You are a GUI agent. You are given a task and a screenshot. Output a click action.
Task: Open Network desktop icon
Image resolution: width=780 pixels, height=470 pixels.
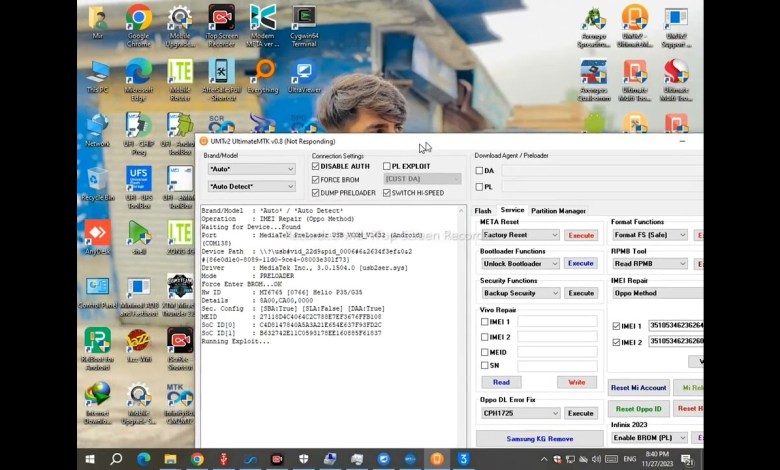tap(98, 130)
